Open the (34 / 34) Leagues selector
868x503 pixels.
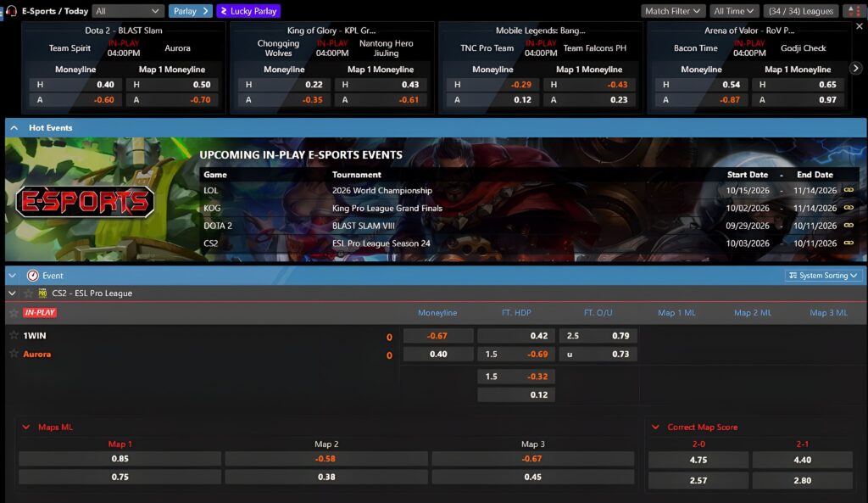(800, 11)
